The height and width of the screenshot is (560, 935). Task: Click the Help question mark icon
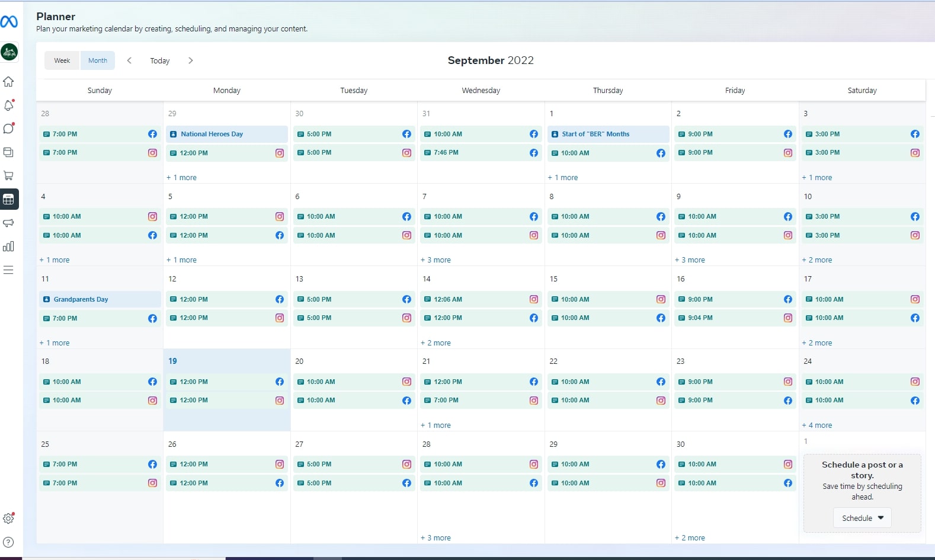8,542
